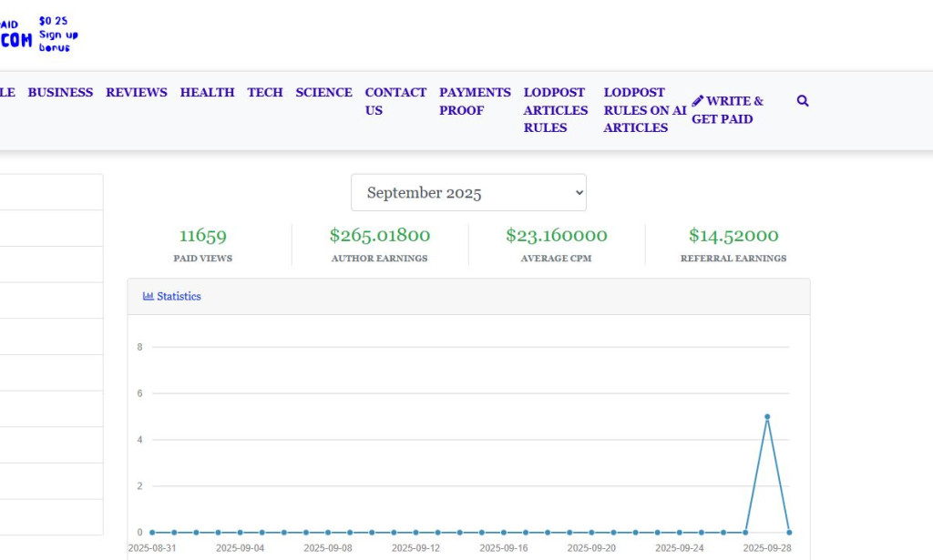Click the bar-chart icon next to Statistics
This screenshot has height=560, width=933.
[x=149, y=296]
